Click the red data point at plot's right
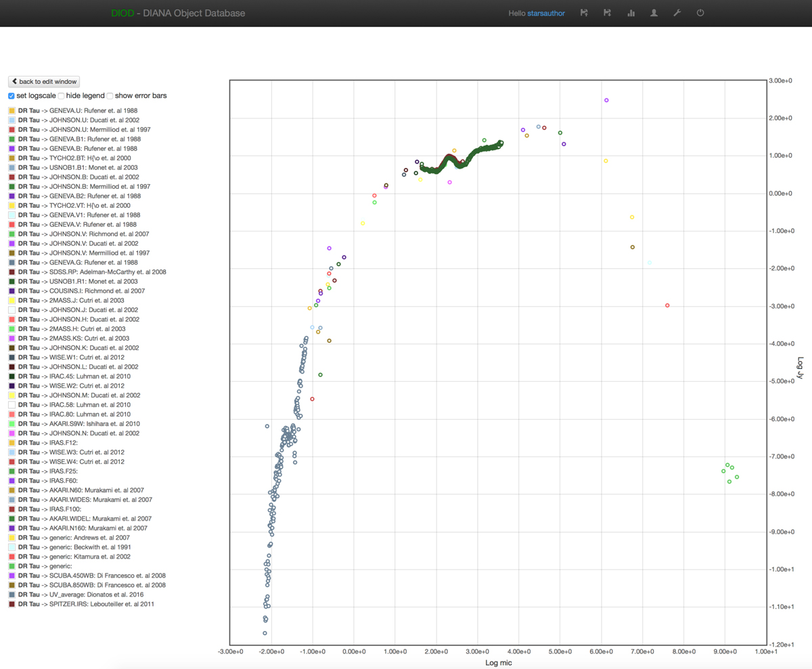Image resolution: width=812 pixels, height=669 pixels. [667, 305]
